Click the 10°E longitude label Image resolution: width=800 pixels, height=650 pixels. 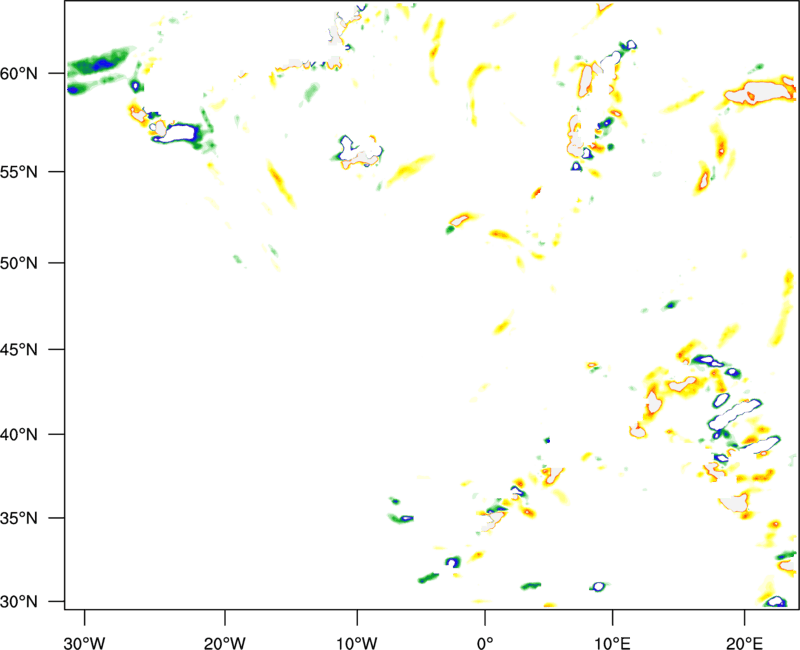coord(612,643)
